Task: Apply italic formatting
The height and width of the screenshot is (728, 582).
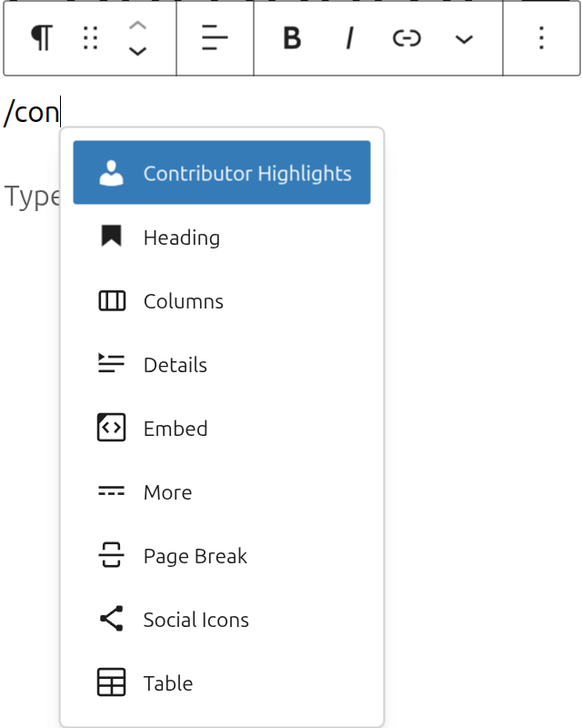Action: [x=349, y=38]
